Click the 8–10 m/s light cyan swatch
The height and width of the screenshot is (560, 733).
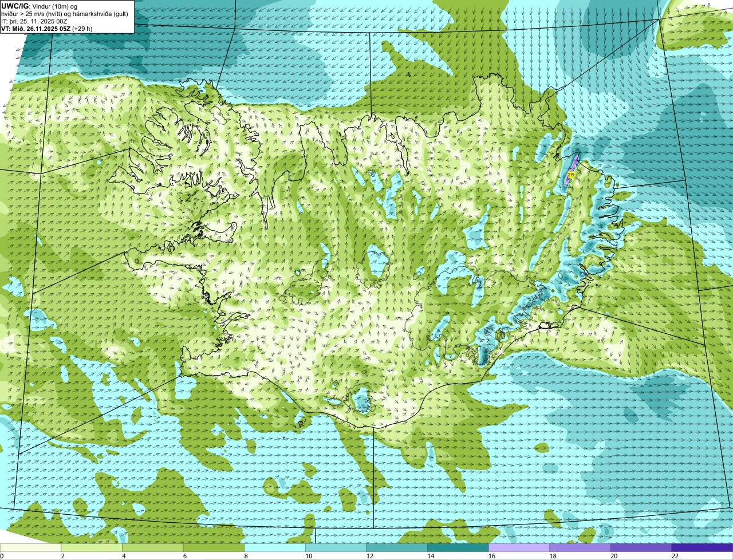[x=275, y=547]
